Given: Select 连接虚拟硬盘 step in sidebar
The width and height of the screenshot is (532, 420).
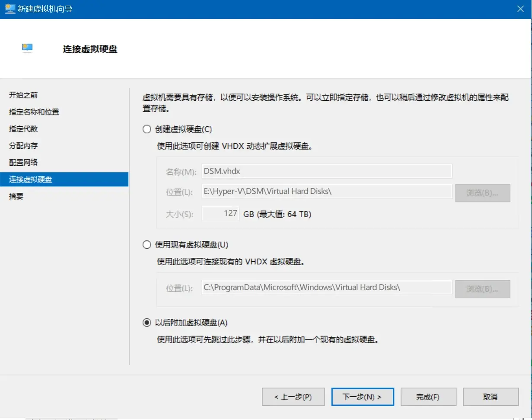Looking at the screenshot, I should coord(30,180).
